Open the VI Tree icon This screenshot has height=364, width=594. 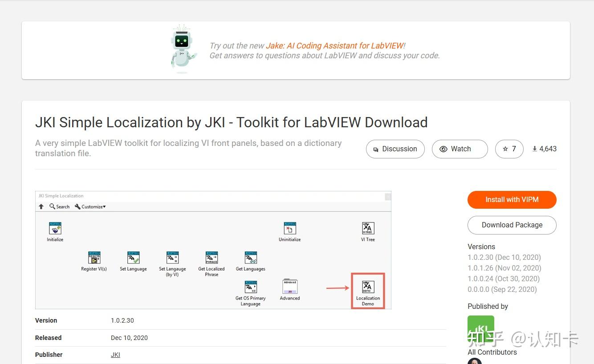pyautogui.click(x=368, y=228)
